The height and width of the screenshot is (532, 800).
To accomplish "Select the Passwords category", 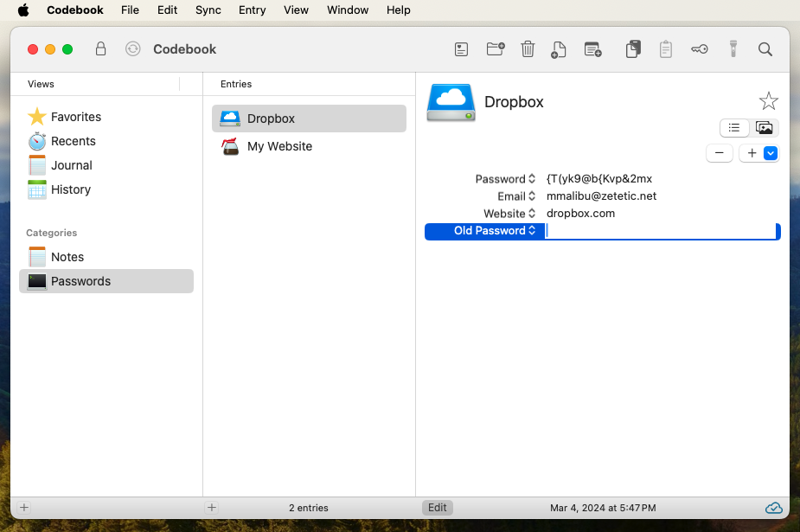I will (x=106, y=281).
